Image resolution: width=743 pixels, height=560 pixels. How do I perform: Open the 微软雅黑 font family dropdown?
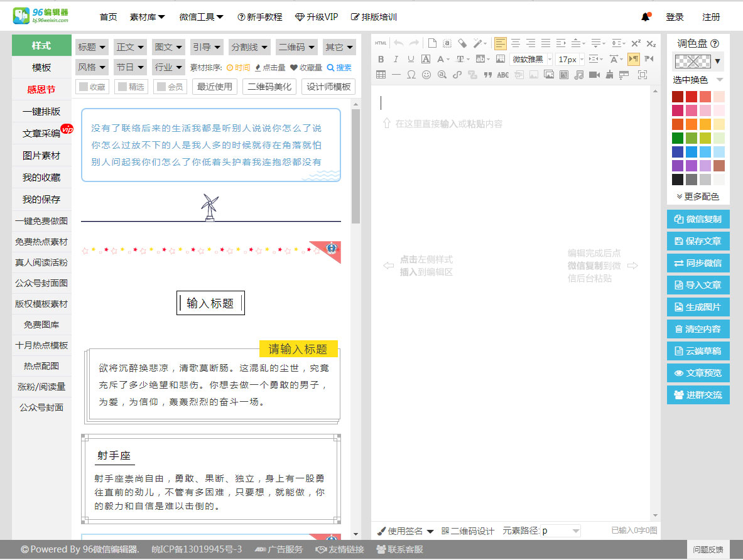coord(531,59)
